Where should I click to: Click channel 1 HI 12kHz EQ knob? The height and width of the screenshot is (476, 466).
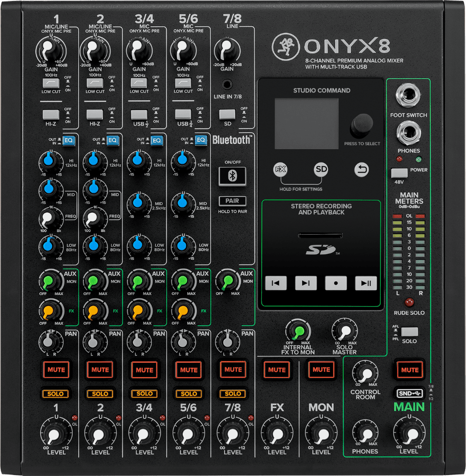point(49,160)
